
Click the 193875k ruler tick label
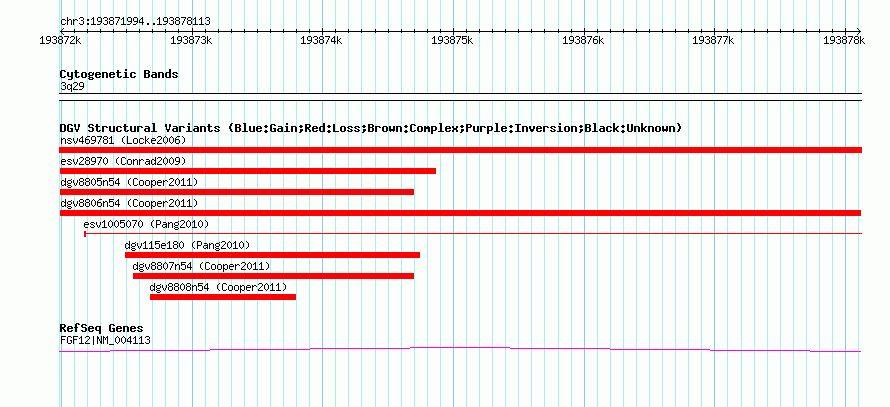pyautogui.click(x=452, y=40)
